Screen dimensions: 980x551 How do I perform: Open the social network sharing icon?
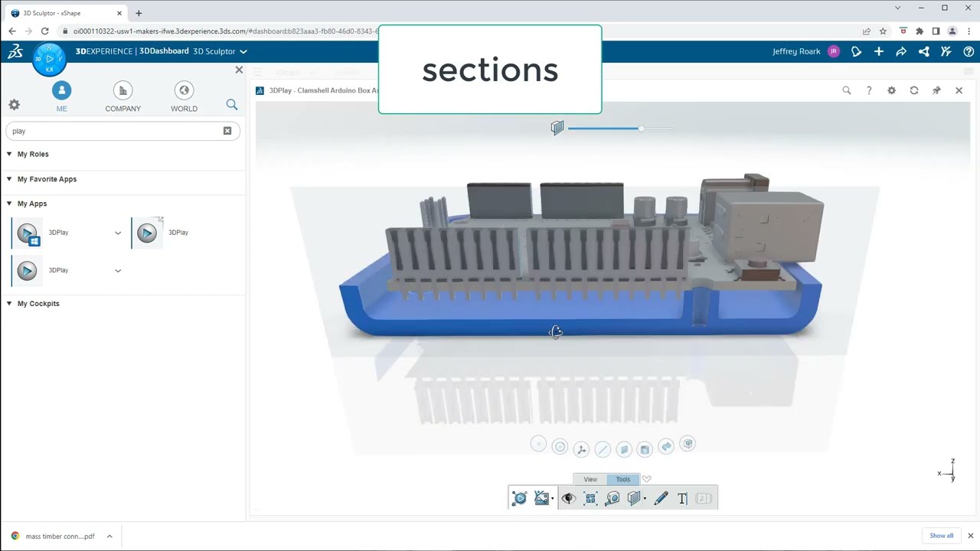click(924, 51)
